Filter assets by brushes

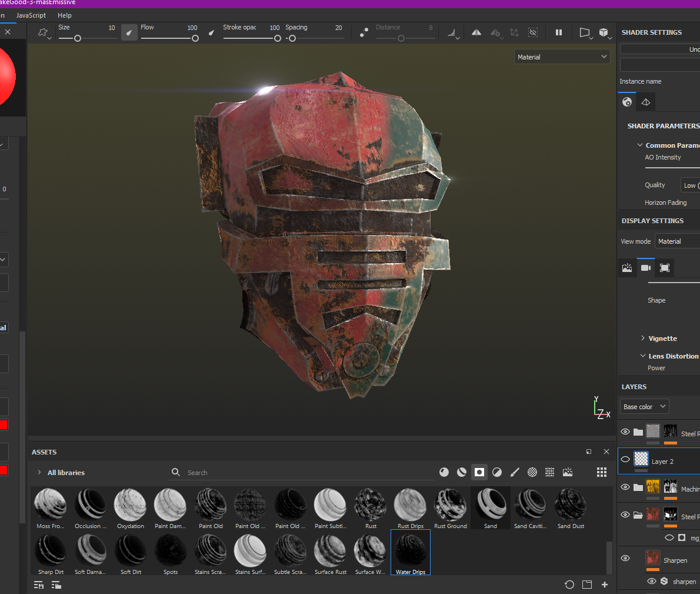(x=515, y=472)
